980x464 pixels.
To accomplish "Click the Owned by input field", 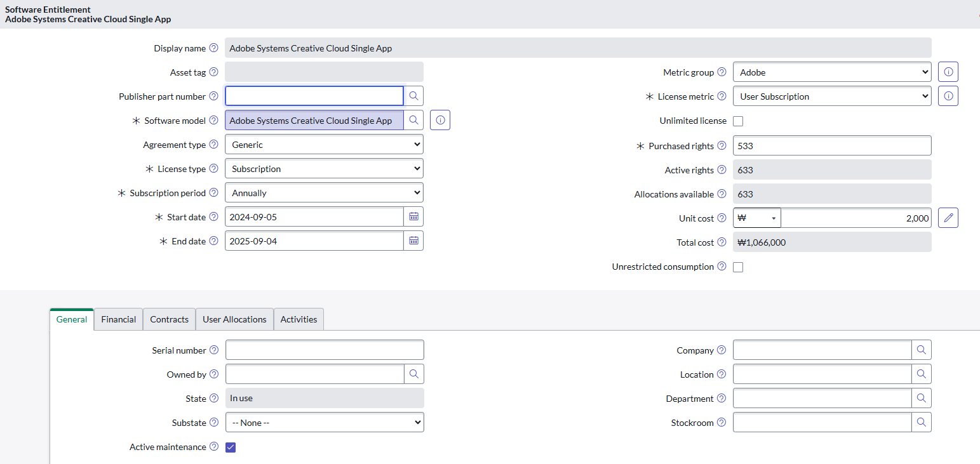I will (x=315, y=374).
